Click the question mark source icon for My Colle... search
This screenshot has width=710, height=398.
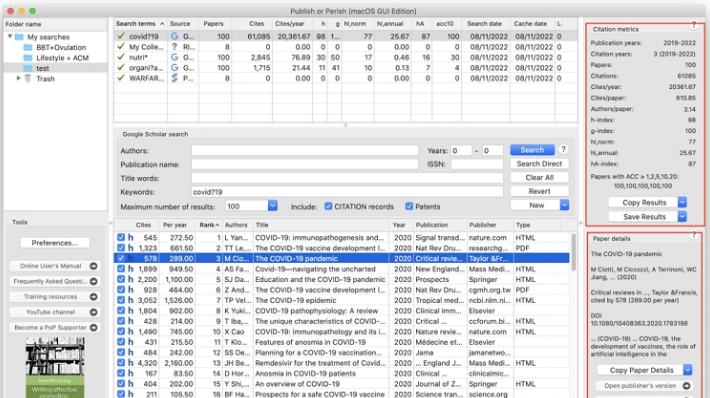[x=174, y=47]
